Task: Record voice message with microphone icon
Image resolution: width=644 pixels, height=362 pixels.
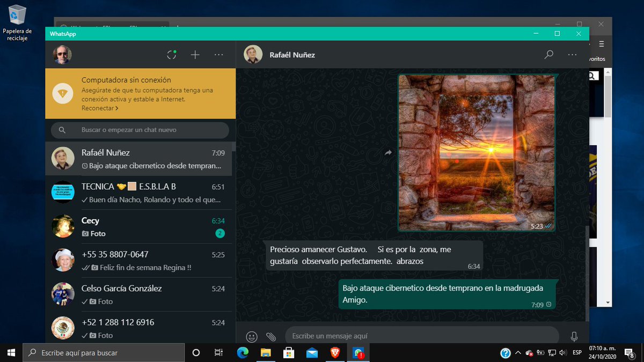Action: coord(574,336)
